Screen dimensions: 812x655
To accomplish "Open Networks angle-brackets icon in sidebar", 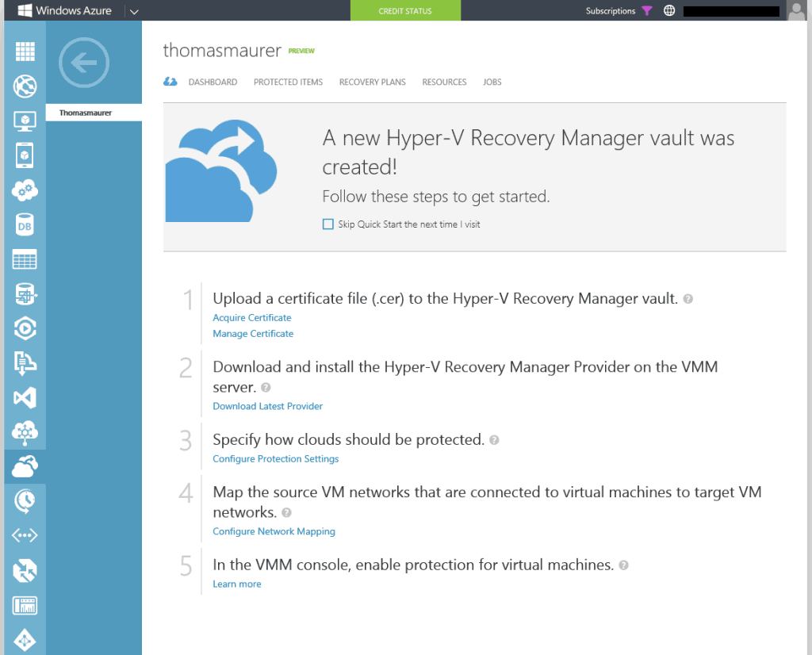I will (25, 535).
